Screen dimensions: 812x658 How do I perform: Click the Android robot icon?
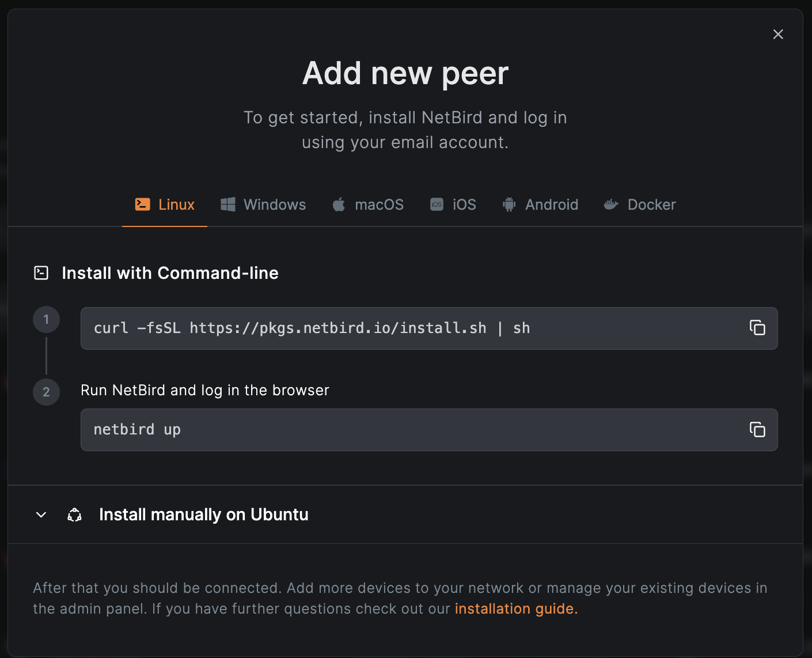[x=509, y=205]
